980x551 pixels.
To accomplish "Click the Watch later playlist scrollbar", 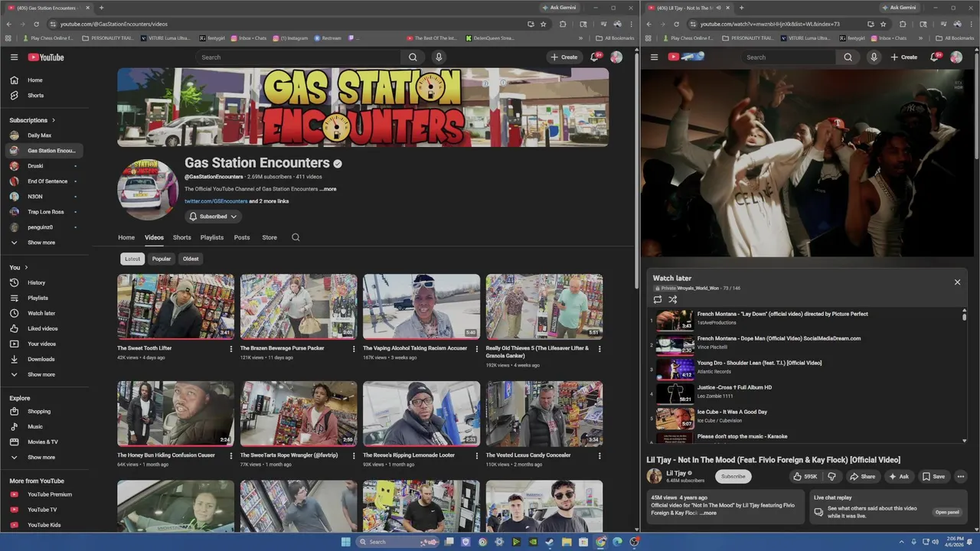I will point(964,315).
